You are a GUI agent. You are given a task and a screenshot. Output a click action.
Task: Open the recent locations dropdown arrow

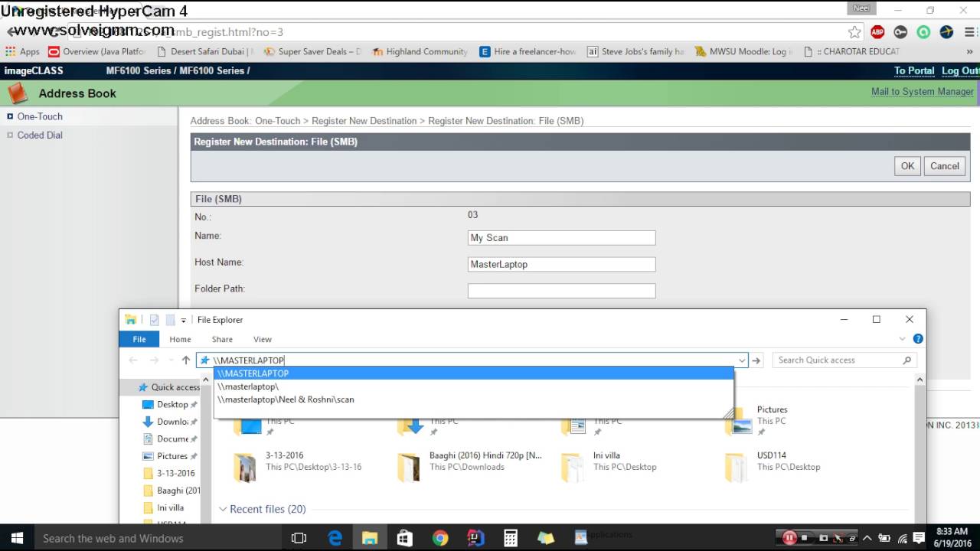click(x=169, y=360)
